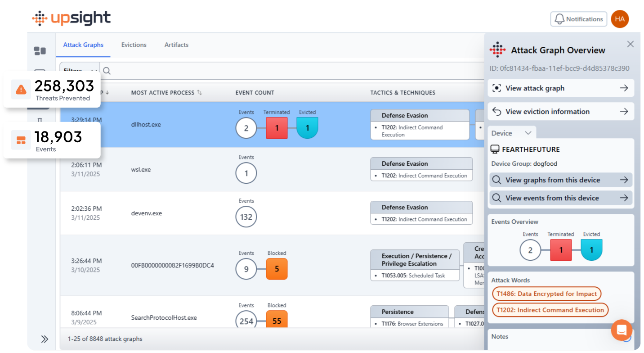Click the 1-25 of 8848 attack graphs text
Viewport: 644px width, 353px height.
point(105,339)
